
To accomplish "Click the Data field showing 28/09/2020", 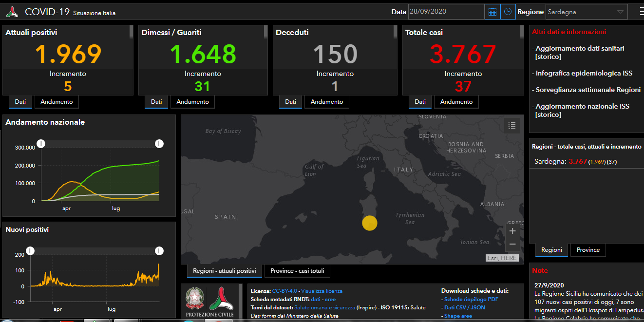I will point(446,12).
